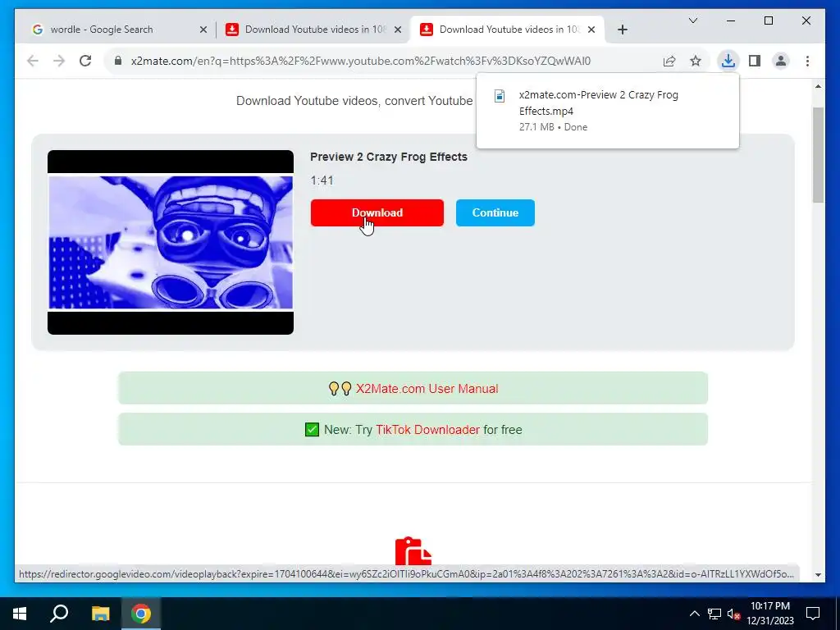Open the network tray icon
Image resolution: width=840 pixels, height=630 pixels.
pyautogui.click(x=714, y=614)
